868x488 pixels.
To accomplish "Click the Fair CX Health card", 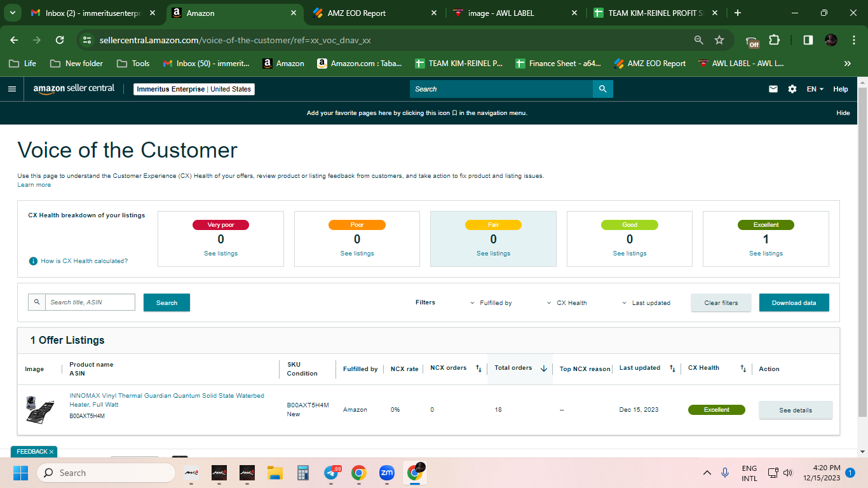I will click(x=493, y=239).
